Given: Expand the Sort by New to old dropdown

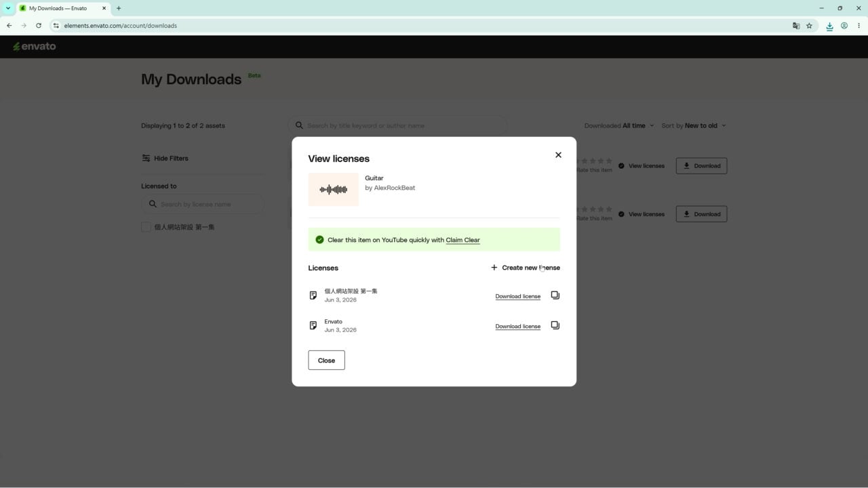Looking at the screenshot, I should 693,125.
